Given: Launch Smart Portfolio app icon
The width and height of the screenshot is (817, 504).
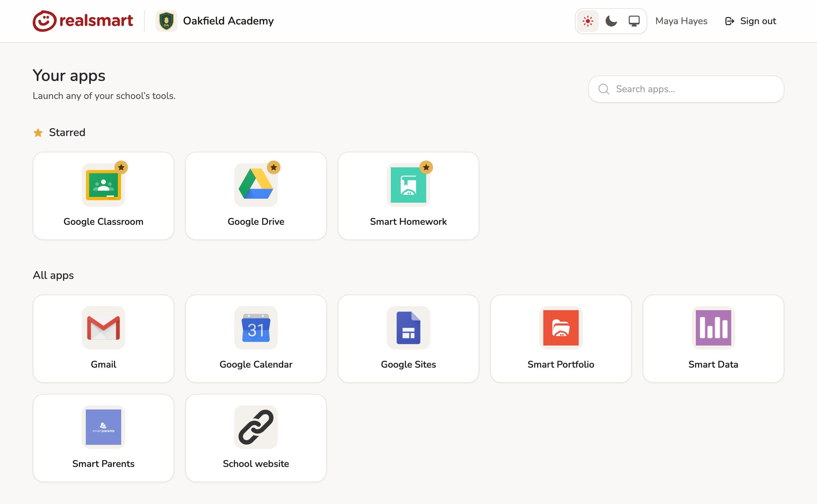Looking at the screenshot, I should [561, 328].
